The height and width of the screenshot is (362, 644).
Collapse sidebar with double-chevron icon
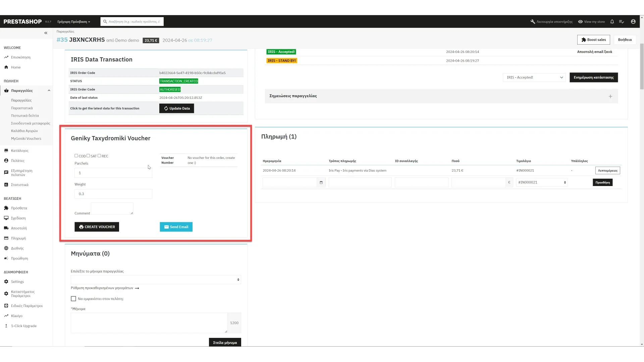pyautogui.click(x=46, y=33)
